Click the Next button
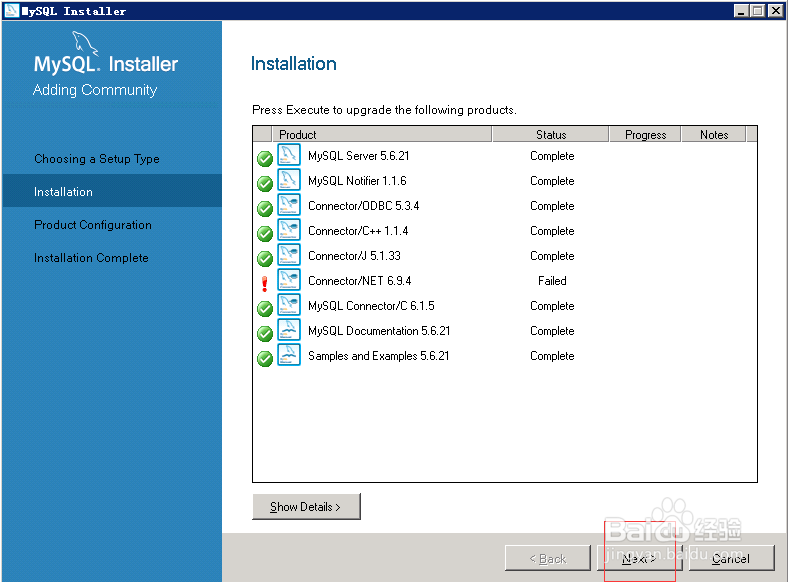 coord(639,558)
